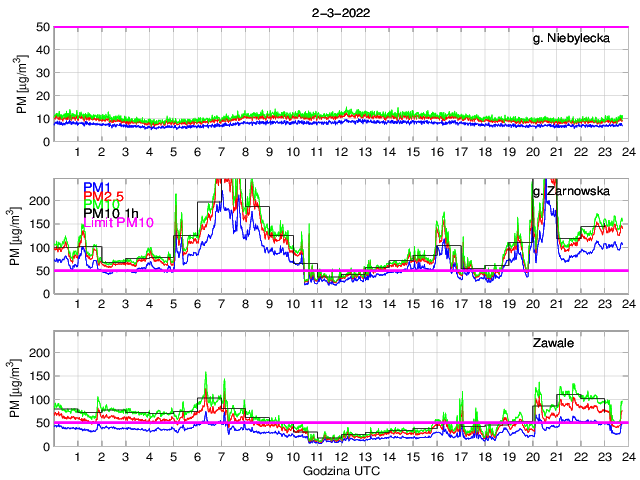Image resolution: width=640 pixels, height=480 pixels.
Task: Select hour 1 tick in the bottom panel
Action: (x=78, y=457)
